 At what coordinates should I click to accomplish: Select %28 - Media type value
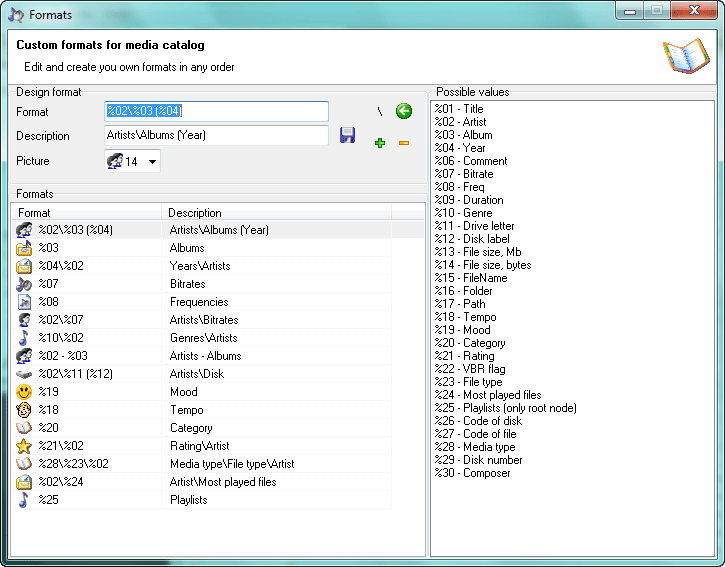pos(475,447)
